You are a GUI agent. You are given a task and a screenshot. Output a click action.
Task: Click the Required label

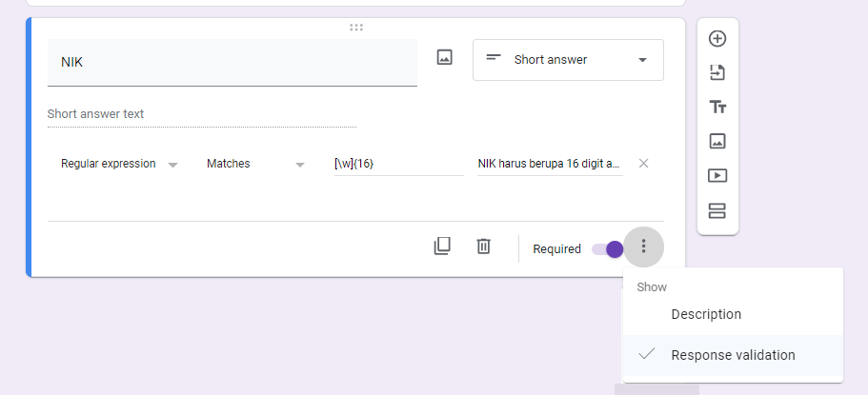556,249
